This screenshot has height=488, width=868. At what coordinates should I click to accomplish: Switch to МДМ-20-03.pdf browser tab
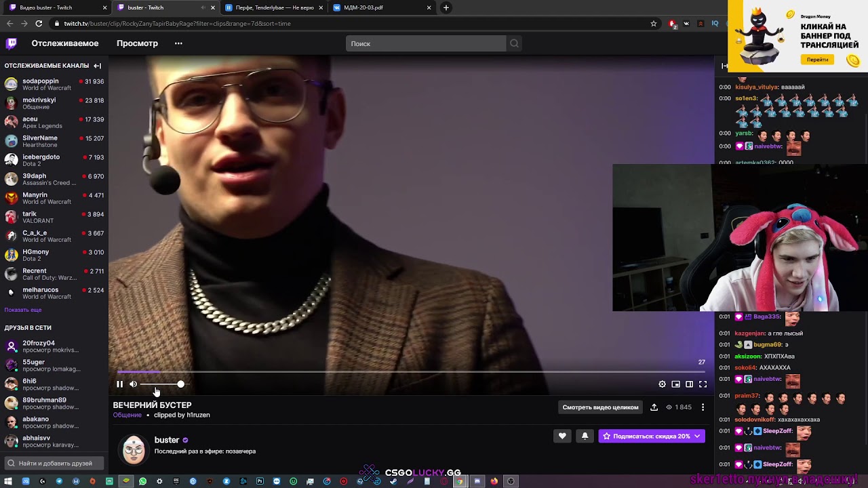tap(381, 7)
